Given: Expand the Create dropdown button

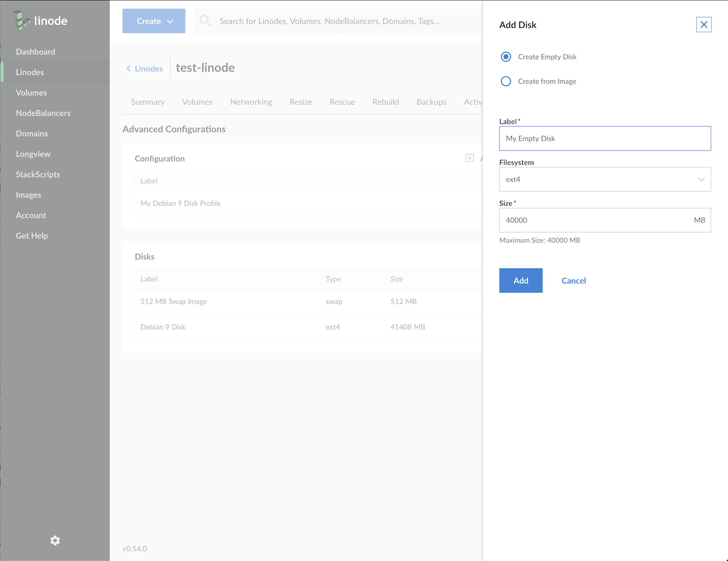Looking at the screenshot, I should [154, 21].
